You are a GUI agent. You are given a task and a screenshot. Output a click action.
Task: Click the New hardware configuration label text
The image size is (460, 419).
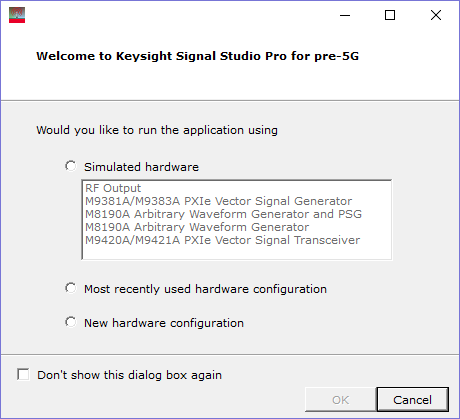164,323
